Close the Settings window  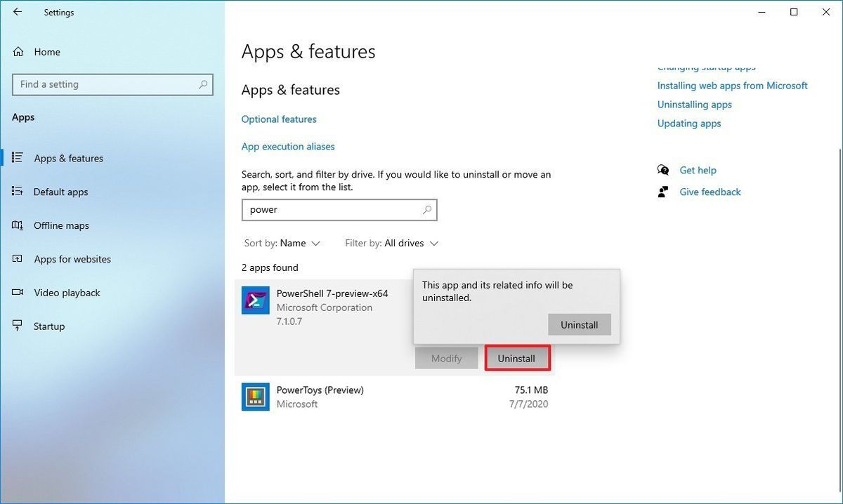[826, 12]
